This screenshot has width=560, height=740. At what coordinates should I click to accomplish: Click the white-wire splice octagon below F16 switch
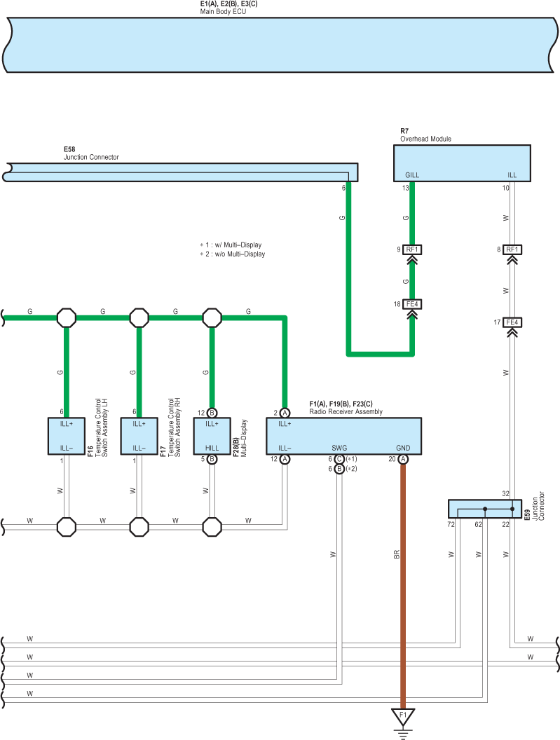67,527
